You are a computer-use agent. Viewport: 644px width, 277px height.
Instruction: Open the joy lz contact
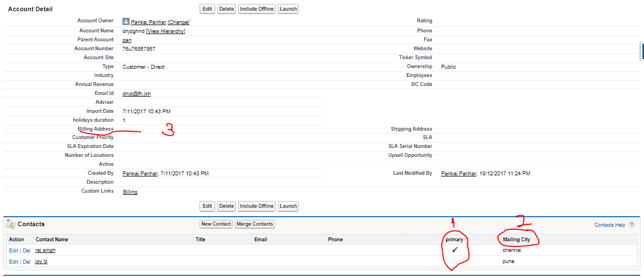coord(41,261)
